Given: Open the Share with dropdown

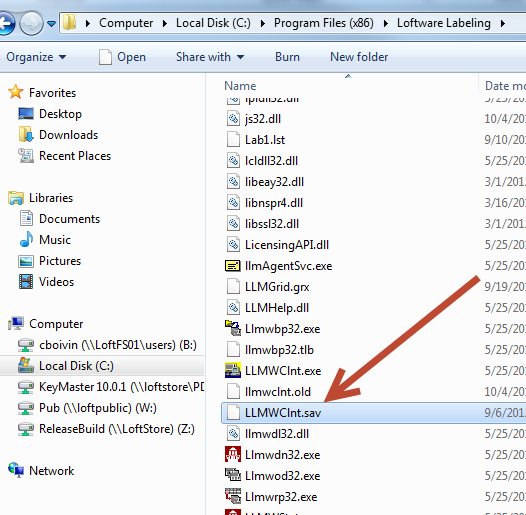Looking at the screenshot, I should tap(210, 57).
